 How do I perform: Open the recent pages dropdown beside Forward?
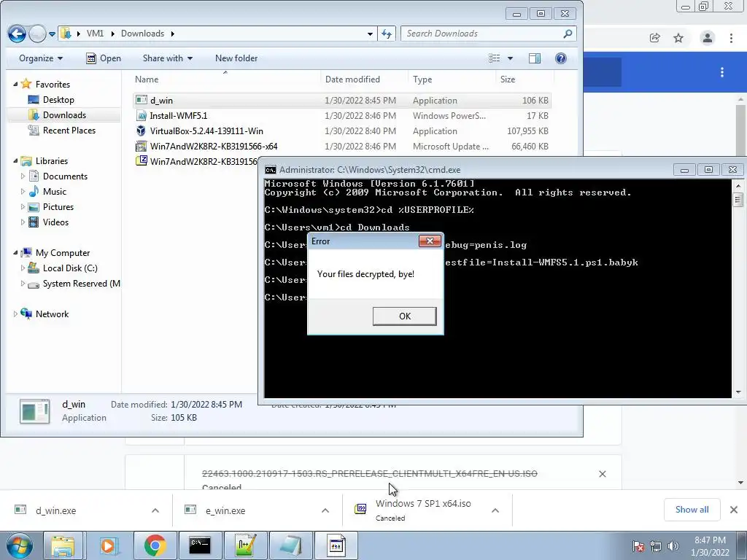tap(52, 34)
